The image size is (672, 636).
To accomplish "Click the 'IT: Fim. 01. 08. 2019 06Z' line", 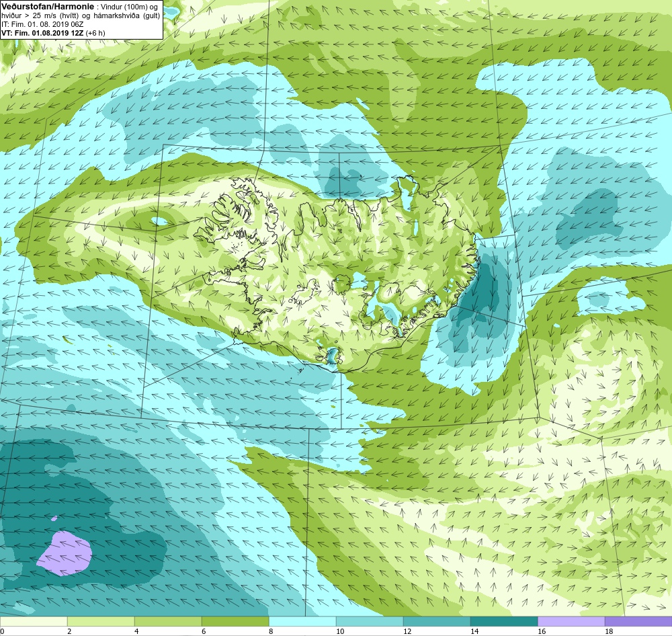I will coord(42,24).
